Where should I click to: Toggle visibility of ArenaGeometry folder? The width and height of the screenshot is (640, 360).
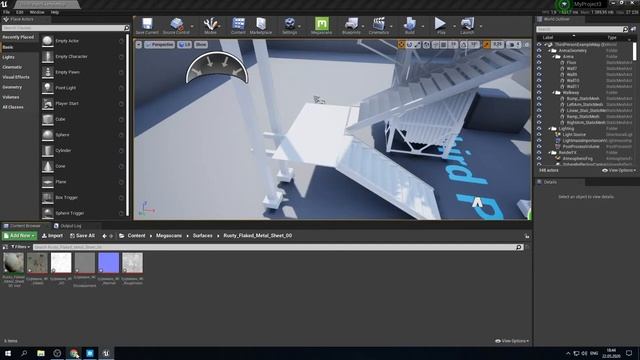(x=539, y=51)
